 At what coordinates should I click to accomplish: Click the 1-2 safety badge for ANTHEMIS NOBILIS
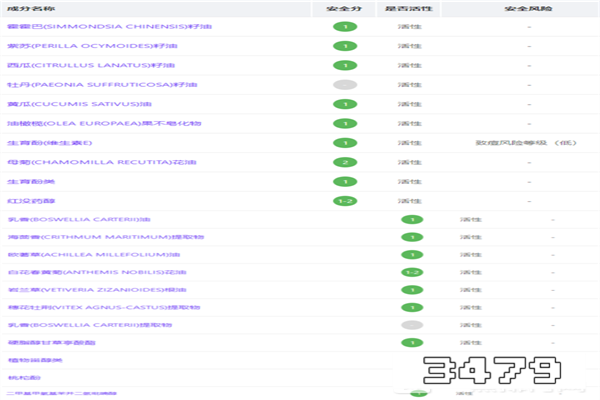coord(411,272)
